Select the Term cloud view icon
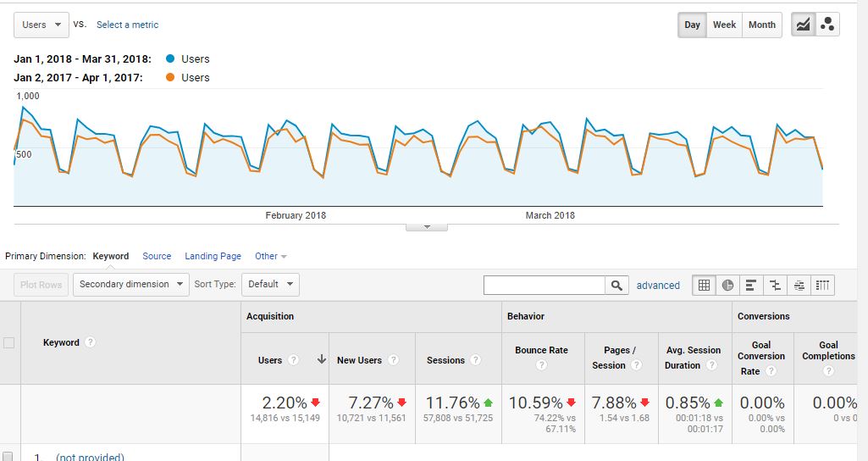Image resolution: width=868 pixels, height=461 pixels. [x=799, y=286]
